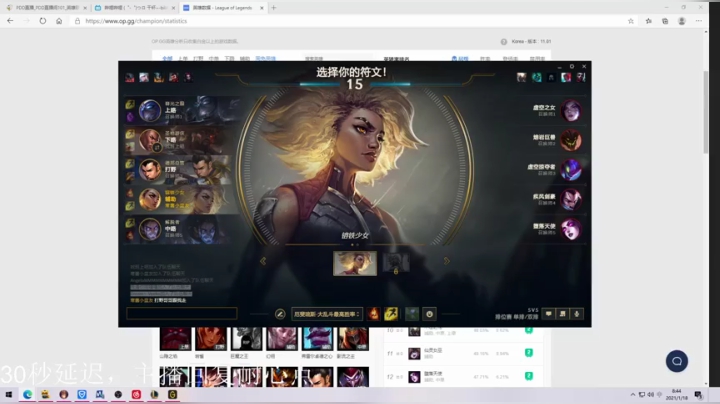Switch to the second browser tab
720x404 pixels.
tap(134, 8)
